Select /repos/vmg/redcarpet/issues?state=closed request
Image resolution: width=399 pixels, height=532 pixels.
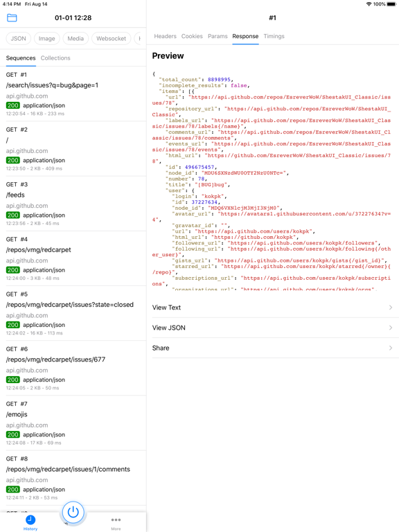(x=73, y=314)
